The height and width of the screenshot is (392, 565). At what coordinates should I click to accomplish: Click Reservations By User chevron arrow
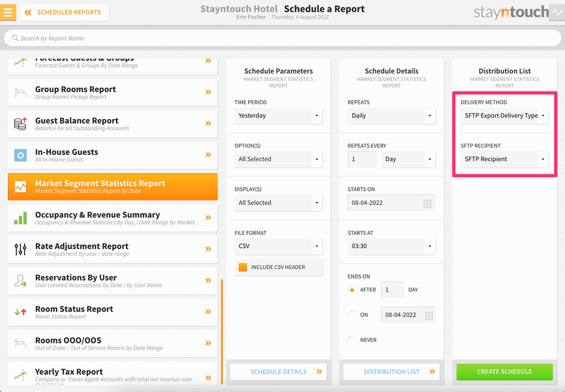[x=208, y=280]
